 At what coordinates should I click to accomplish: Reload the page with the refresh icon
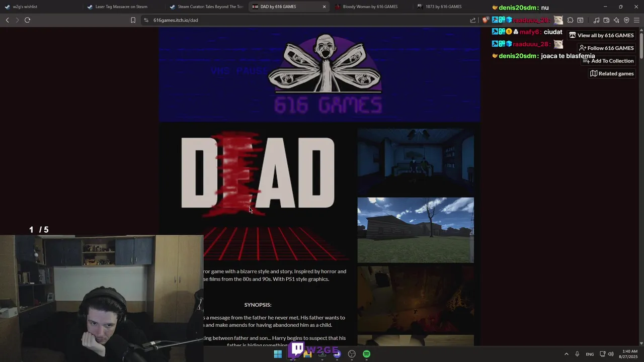27,20
